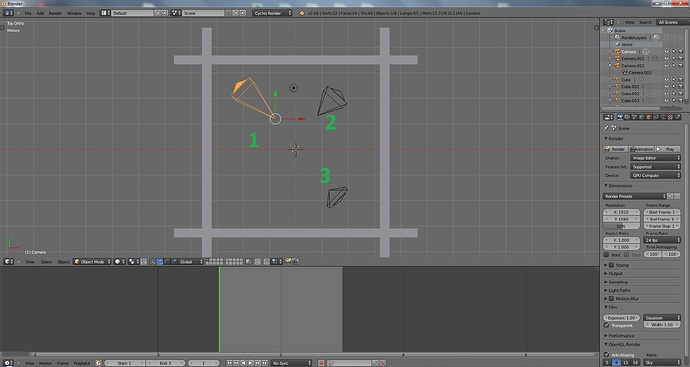Screen dimensions: 690x367
Task: Open the Render menu in top bar
Action: tap(55, 13)
